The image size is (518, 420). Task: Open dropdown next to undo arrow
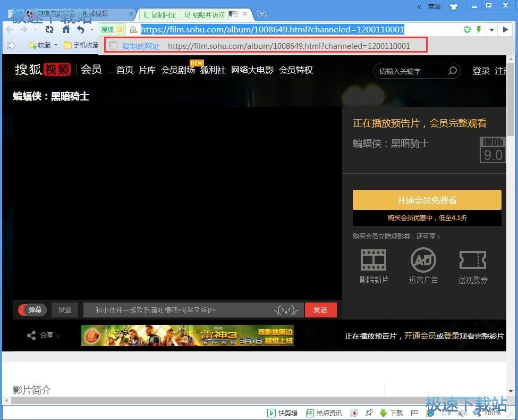[92, 30]
